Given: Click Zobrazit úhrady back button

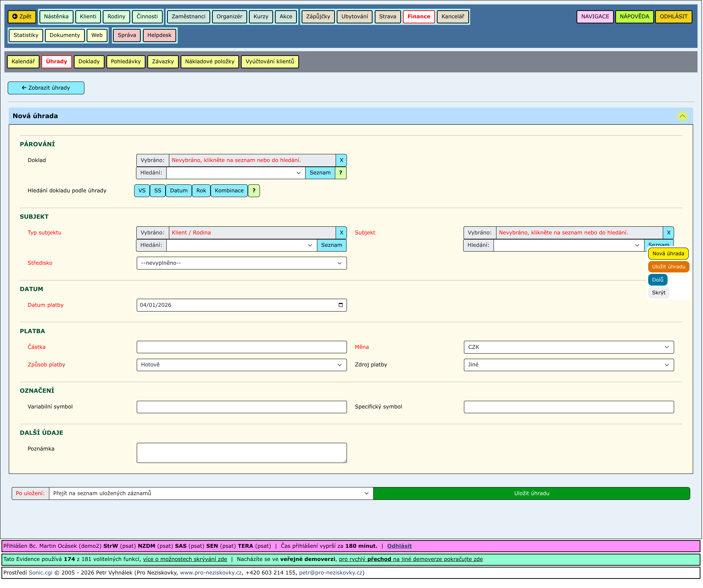Looking at the screenshot, I should (46, 88).
